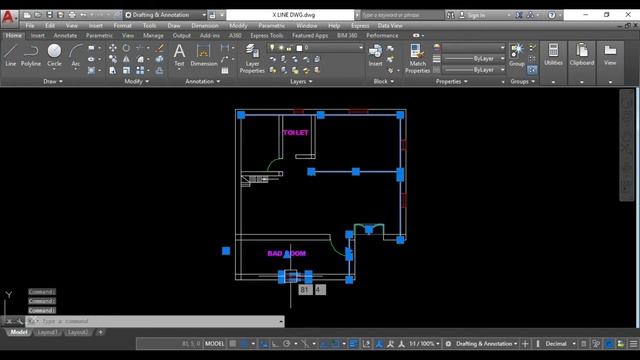Expand the Block panel dropdown

coord(384,82)
